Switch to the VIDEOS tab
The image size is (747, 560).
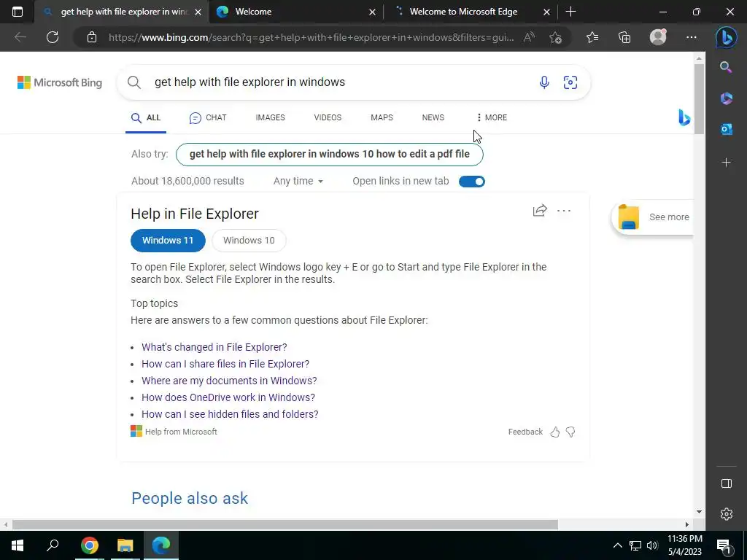[328, 117]
